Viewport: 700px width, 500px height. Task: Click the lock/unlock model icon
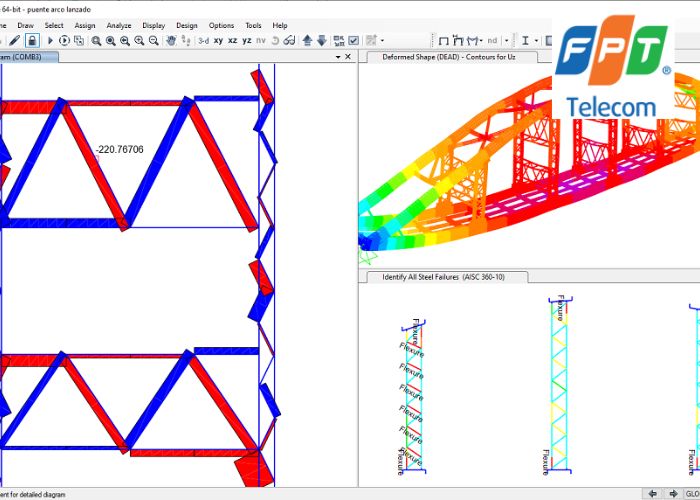coord(32,41)
